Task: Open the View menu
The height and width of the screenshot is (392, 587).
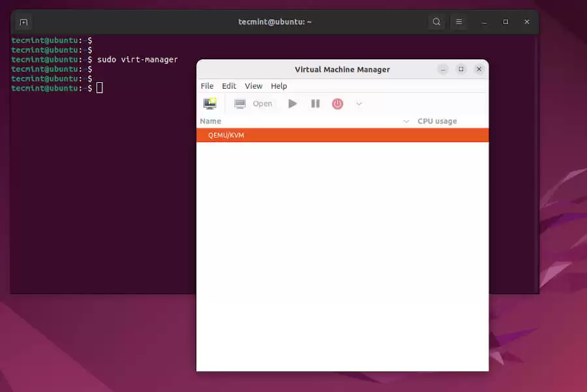Action: 253,85
